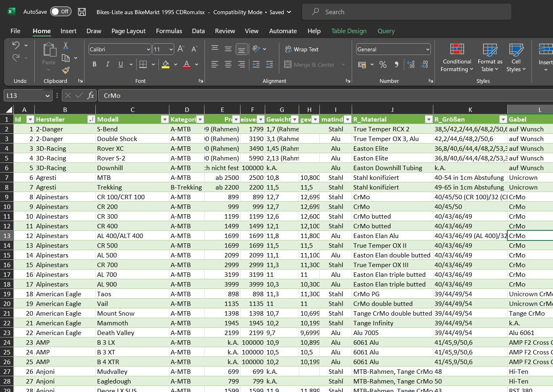The image size is (553, 392).
Task: Apply the yellow fill color
Action: pyautogui.click(x=165, y=64)
